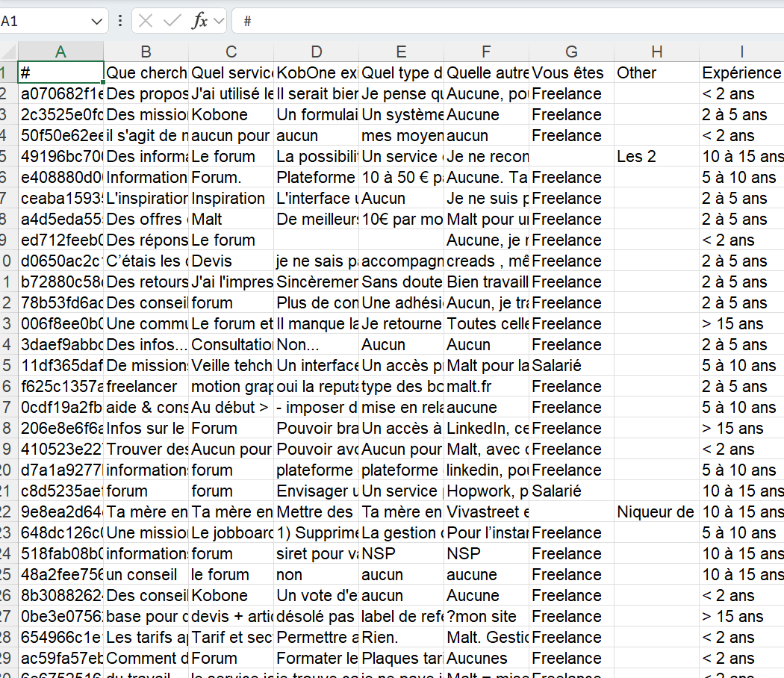Select the column D header
The image size is (784, 678).
point(316,52)
